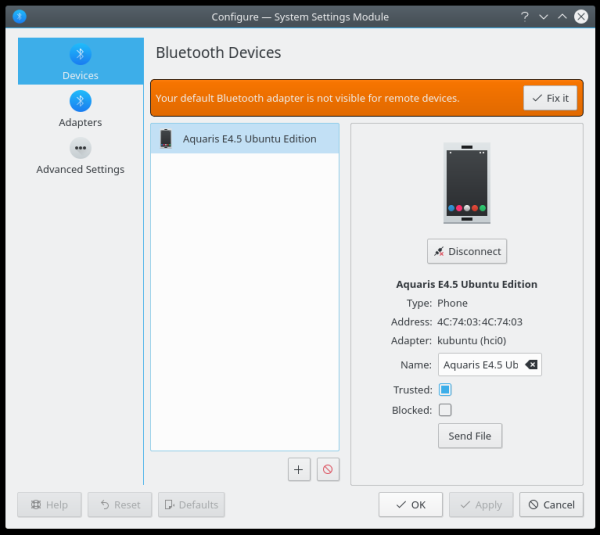The width and height of the screenshot is (600, 535).
Task: Open Advanced Settings section
Action: click(x=80, y=156)
